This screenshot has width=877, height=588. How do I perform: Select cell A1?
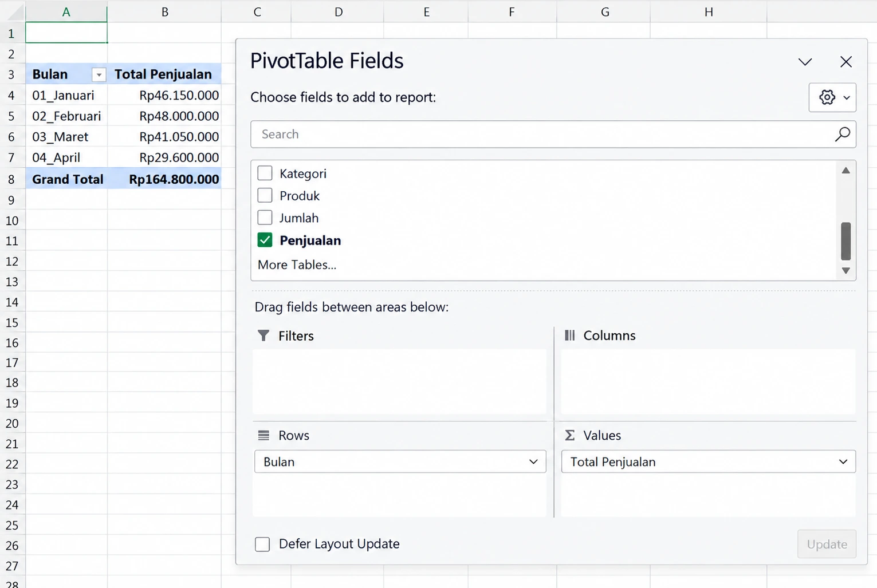pos(66,33)
